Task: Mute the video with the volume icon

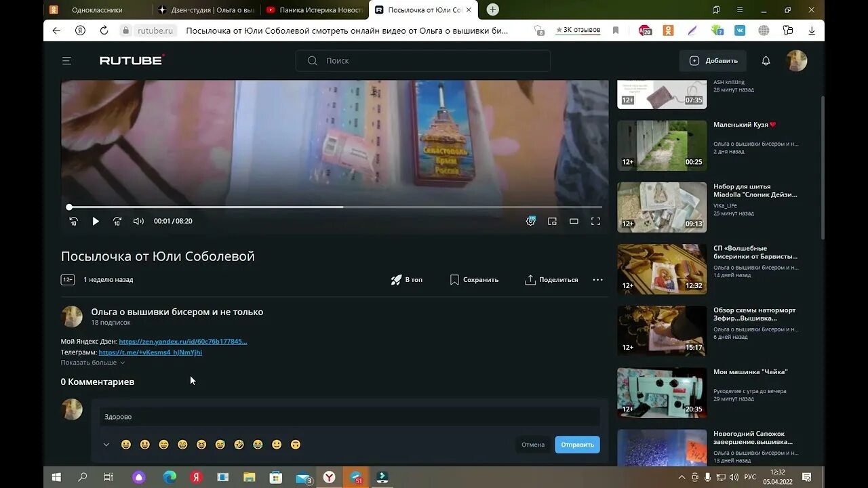Action: pos(138,221)
